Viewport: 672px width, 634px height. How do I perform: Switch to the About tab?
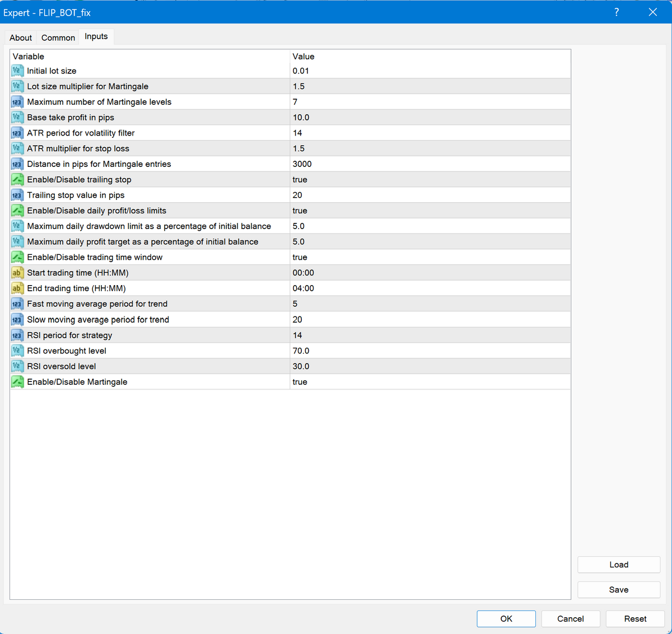[21, 38]
